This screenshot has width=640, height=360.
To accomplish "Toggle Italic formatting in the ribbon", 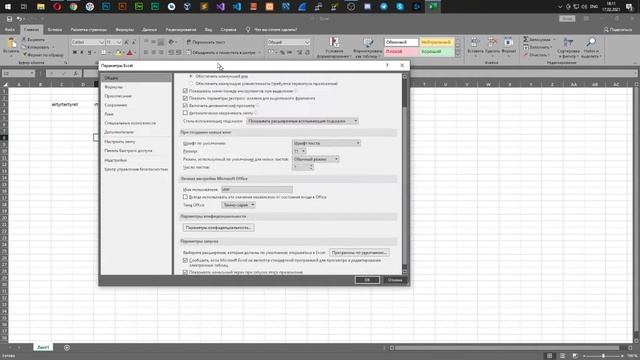I will (82, 52).
